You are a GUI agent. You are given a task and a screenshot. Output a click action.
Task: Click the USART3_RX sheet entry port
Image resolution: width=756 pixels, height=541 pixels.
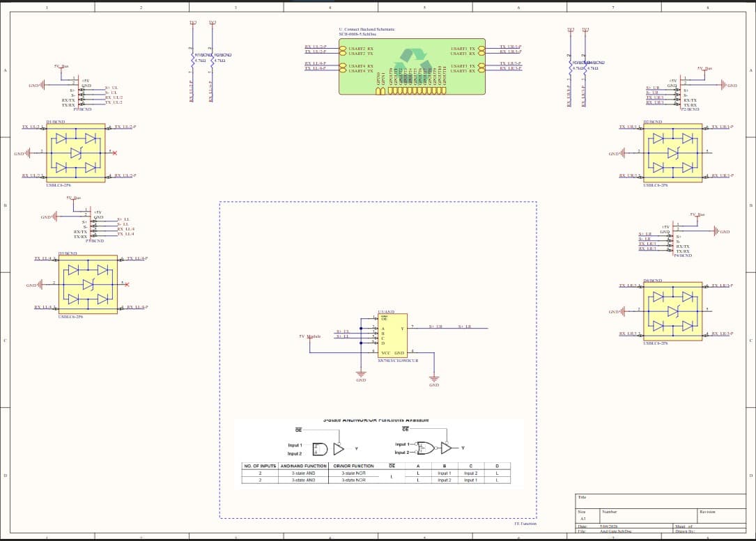tap(481, 70)
